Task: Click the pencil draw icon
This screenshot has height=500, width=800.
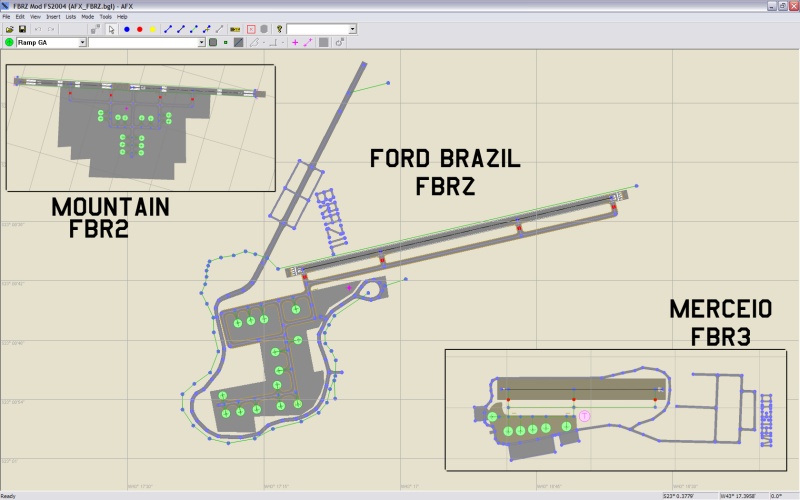Action: (x=254, y=42)
